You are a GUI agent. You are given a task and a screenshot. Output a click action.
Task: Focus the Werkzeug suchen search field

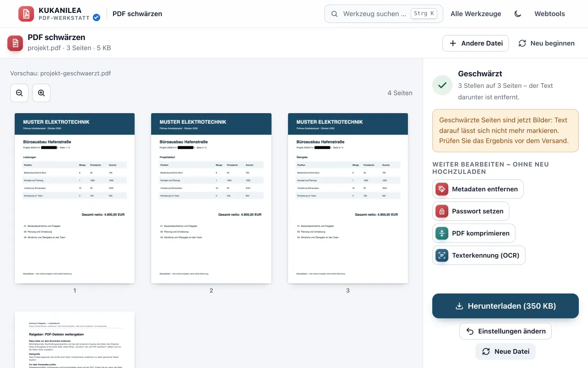click(384, 14)
